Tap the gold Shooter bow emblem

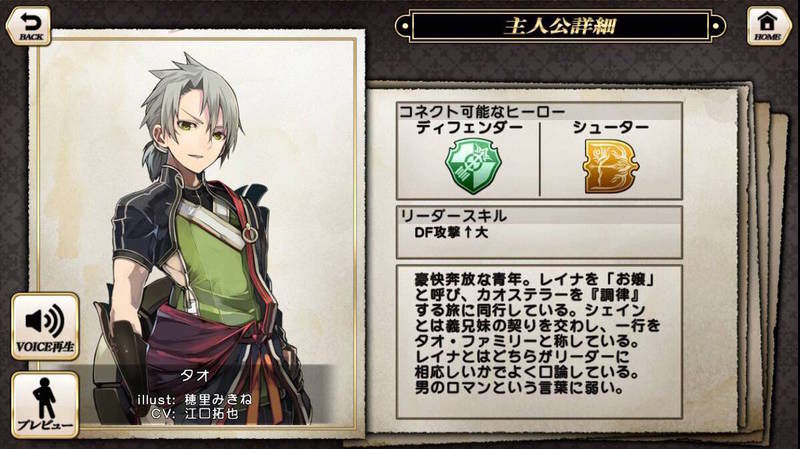pyautogui.click(x=611, y=167)
